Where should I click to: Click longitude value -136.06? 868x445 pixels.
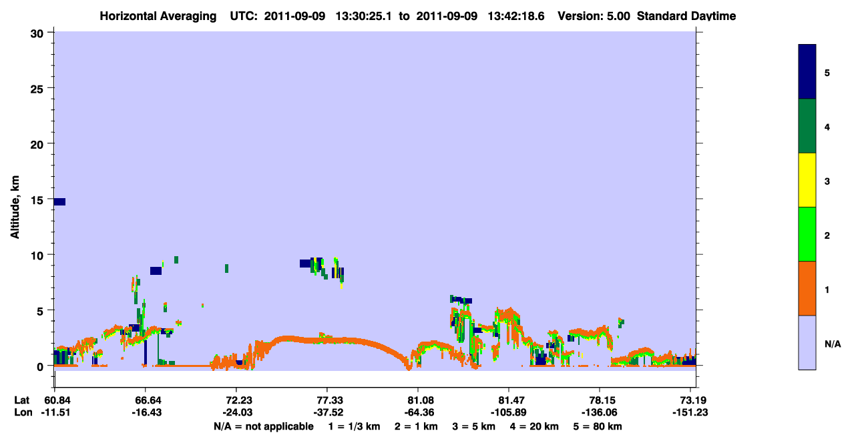(600, 412)
